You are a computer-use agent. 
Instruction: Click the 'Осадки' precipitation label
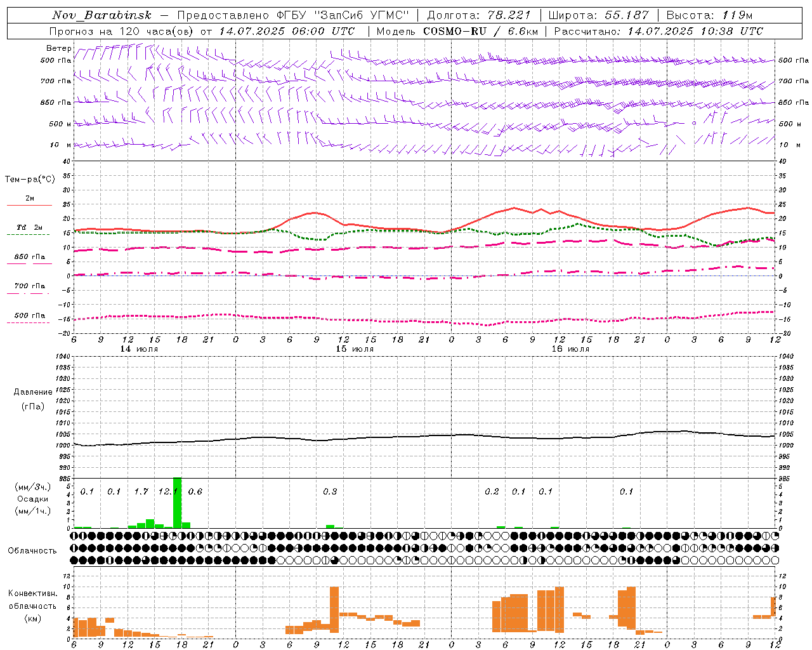pos(32,499)
